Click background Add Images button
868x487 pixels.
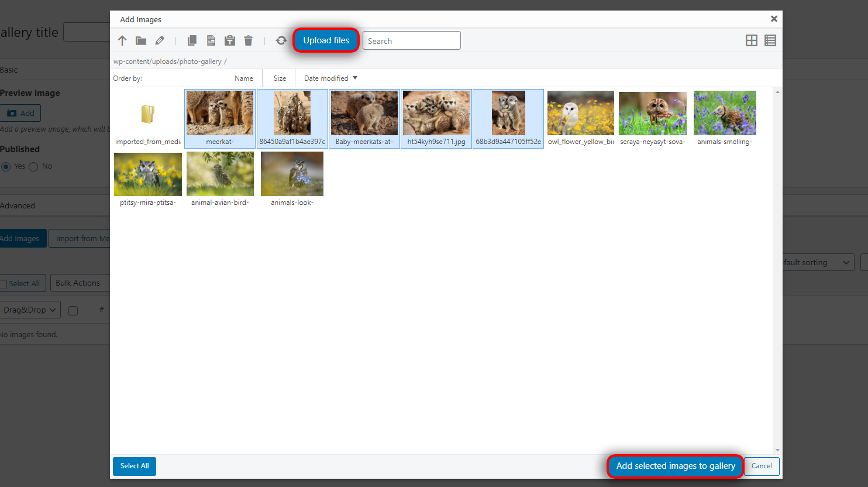(x=22, y=238)
